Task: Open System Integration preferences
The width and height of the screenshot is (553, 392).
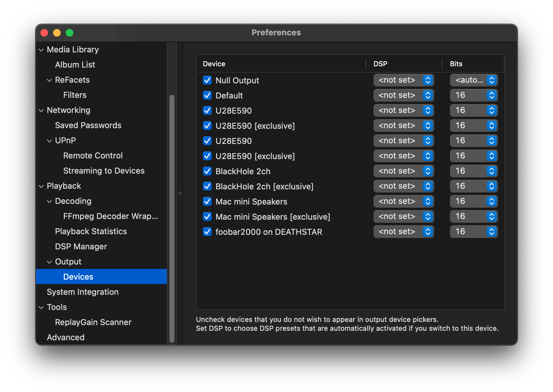Action: [x=83, y=292]
